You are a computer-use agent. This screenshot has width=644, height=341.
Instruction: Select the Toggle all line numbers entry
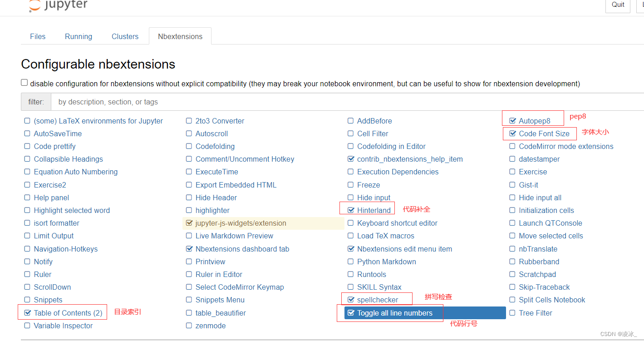click(x=425, y=313)
